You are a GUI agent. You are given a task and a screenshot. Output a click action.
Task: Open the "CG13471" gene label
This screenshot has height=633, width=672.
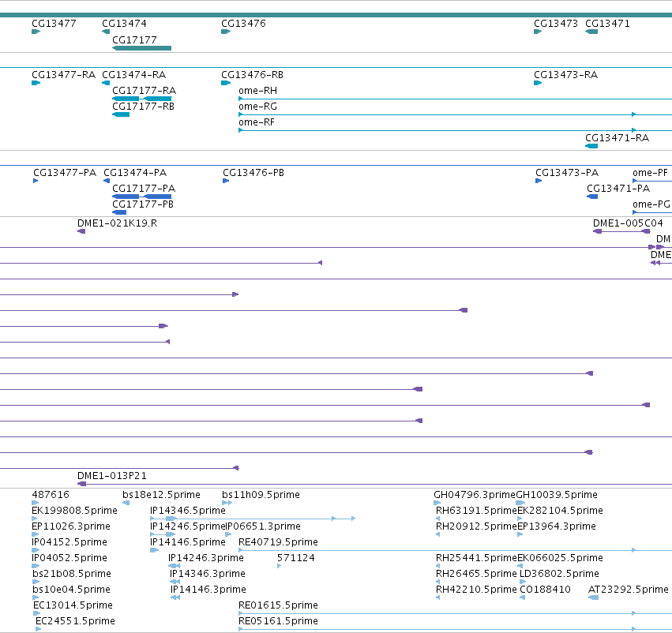click(x=608, y=24)
